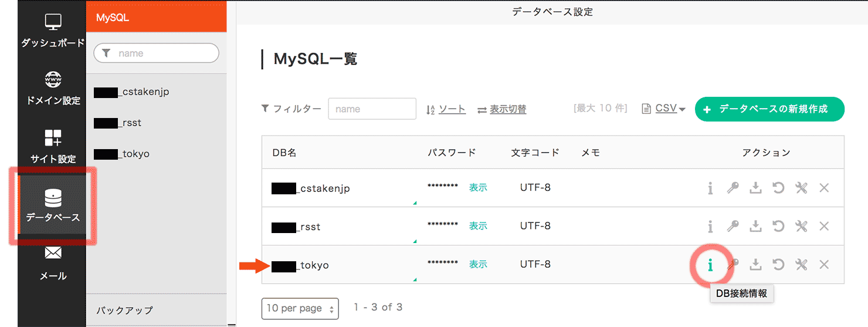Screen dimensions: 868x327
Task: Open ドメイン設定 in the sidebar
Action: tap(52, 88)
